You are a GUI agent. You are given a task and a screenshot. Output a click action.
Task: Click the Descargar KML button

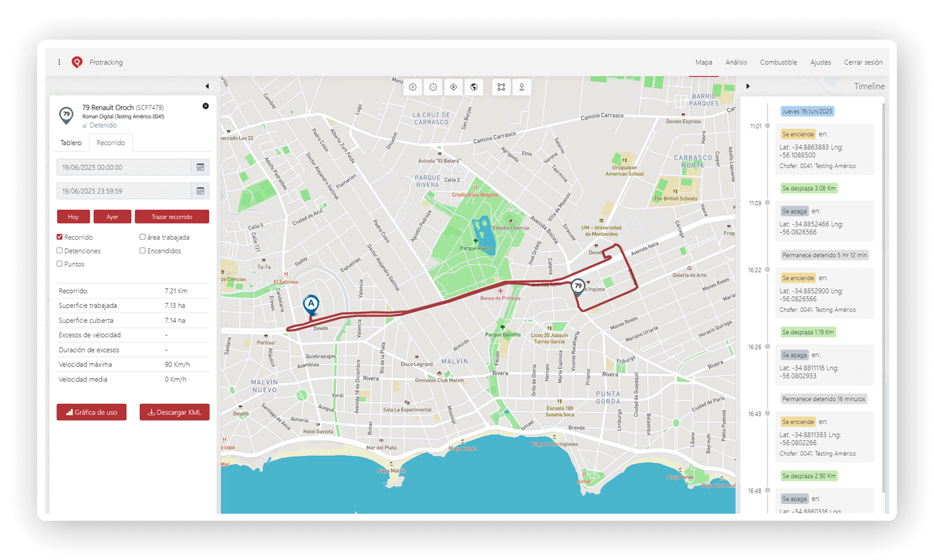click(174, 412)
